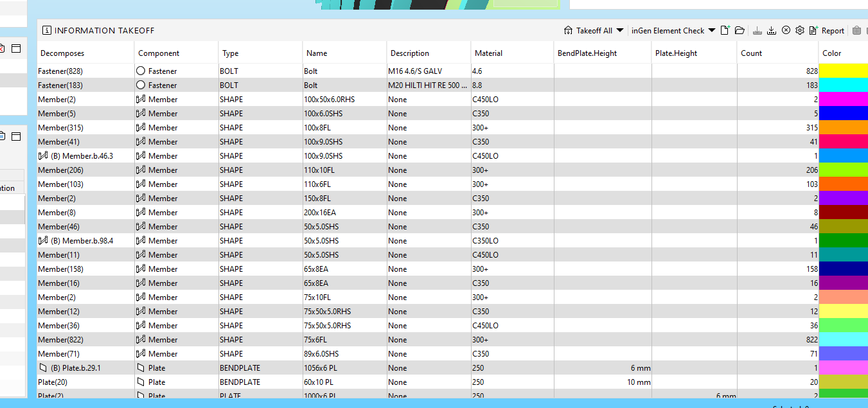Click the lime green swatch for Member(206)
The image size is (868, 408).
844,170
